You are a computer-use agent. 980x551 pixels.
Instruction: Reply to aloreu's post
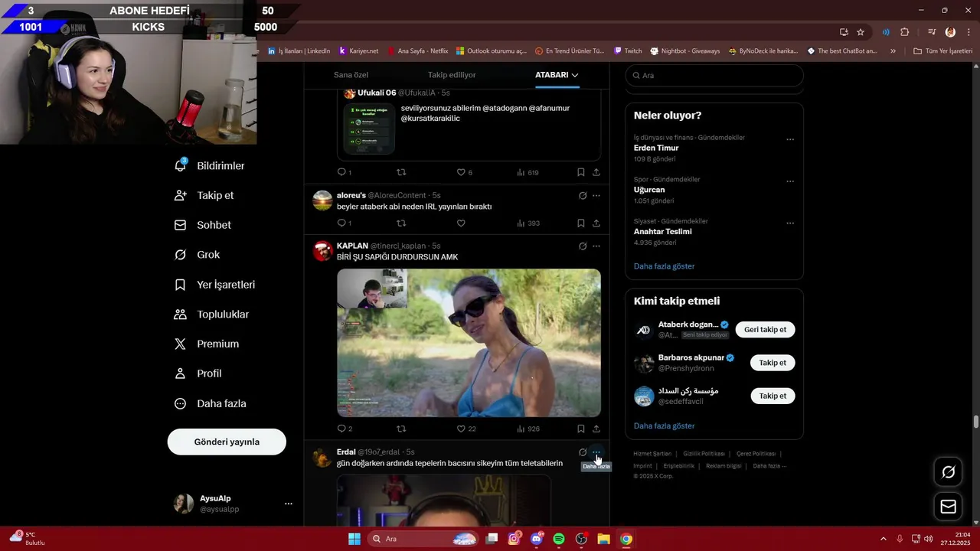tap(344, 223)
